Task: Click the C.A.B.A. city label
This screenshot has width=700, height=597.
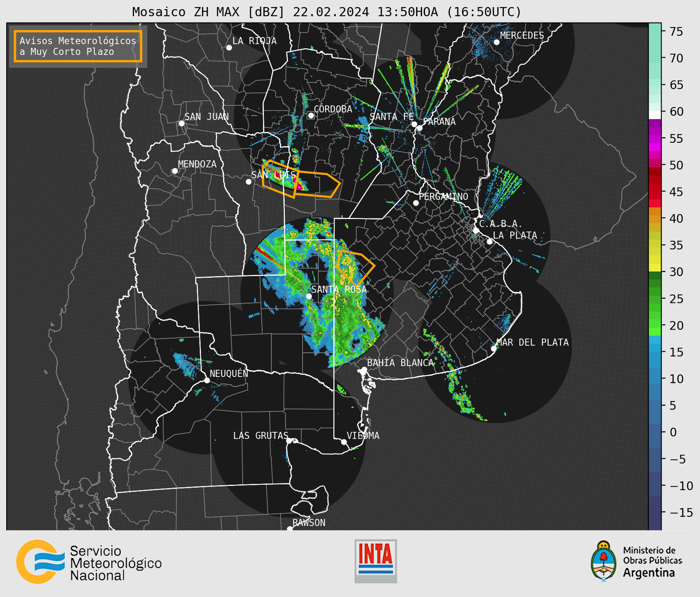Action: pos(501,224)
